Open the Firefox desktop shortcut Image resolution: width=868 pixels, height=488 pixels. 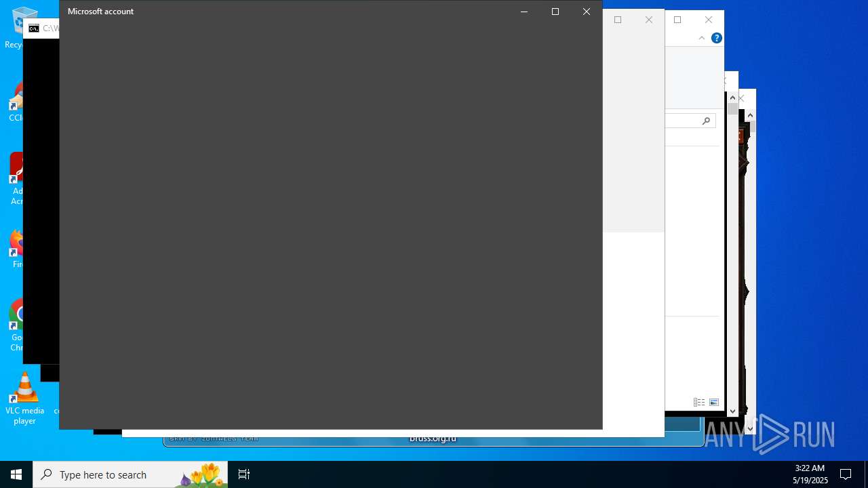[16, 249]
